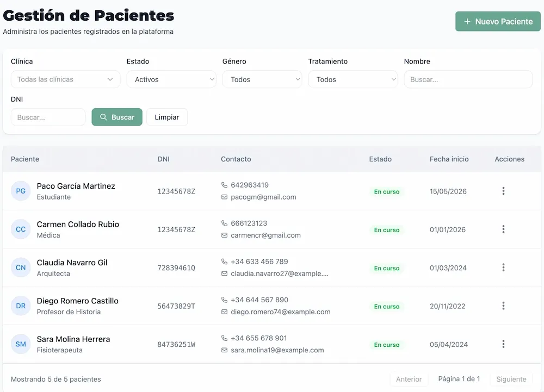The image size is (544, 392).
Task: Open actions menu for Paco García Martinez
Action: pos(503,191)
